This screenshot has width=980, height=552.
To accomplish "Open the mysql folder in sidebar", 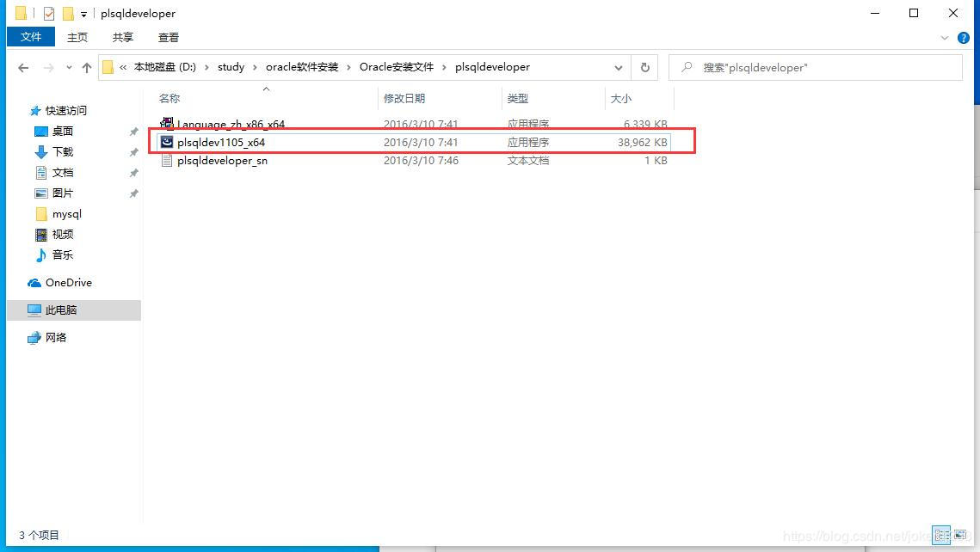I will point(67,213).
